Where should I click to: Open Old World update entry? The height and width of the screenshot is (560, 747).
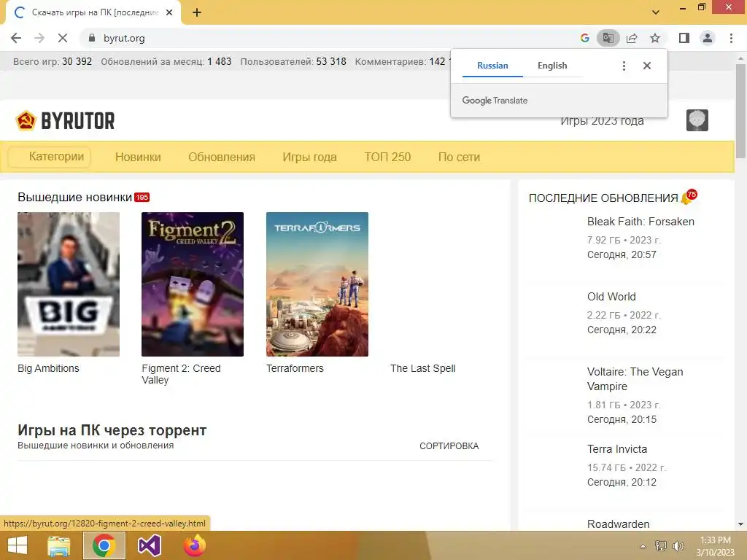[611, 297]
